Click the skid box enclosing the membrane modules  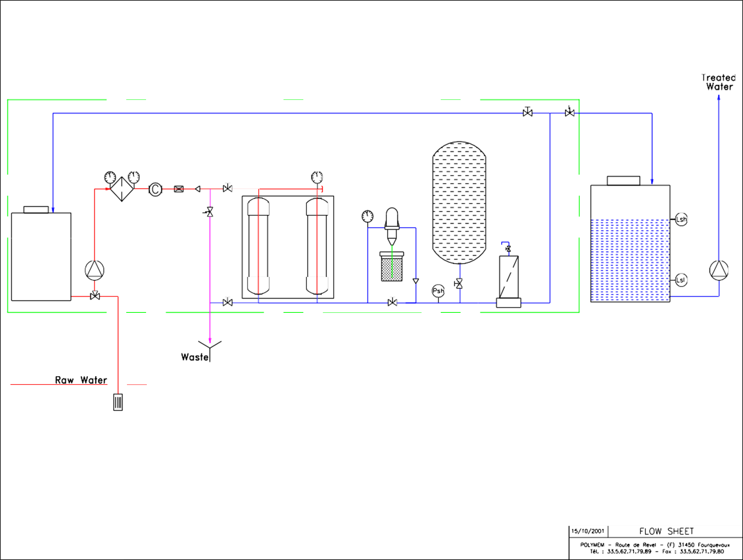pos(288,247)
